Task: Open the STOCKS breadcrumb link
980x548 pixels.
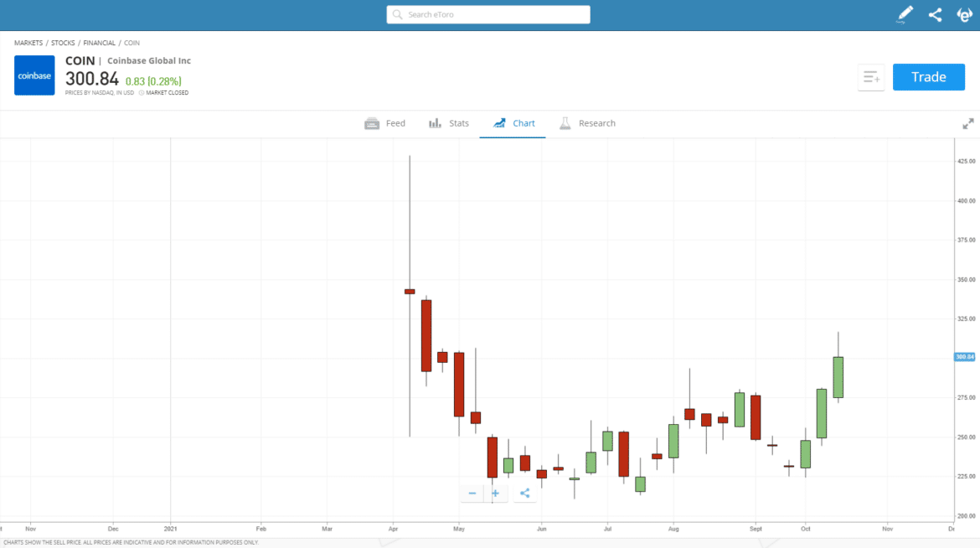Action: coord(63,43)
